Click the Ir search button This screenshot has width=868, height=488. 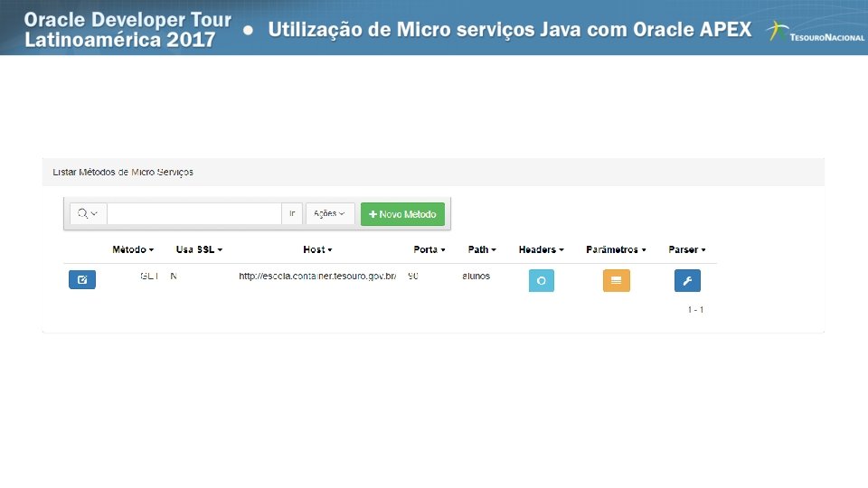click(x=292, y=213)
